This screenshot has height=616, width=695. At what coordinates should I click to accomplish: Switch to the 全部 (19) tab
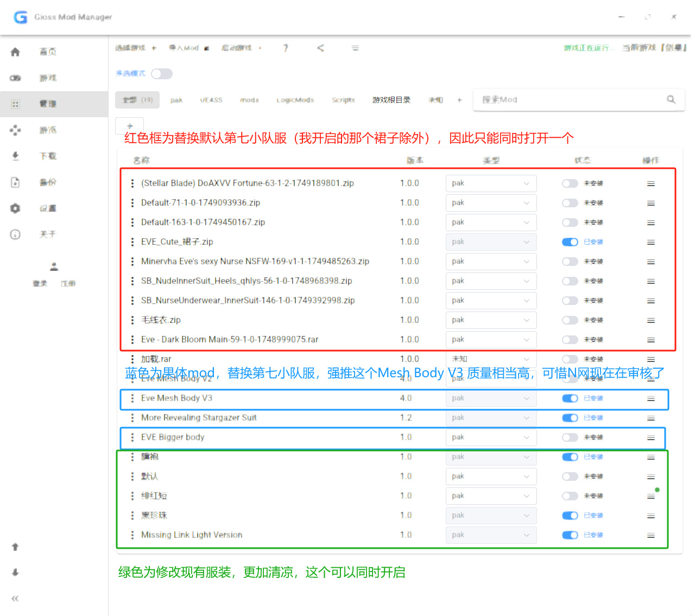tap(137, 100)
